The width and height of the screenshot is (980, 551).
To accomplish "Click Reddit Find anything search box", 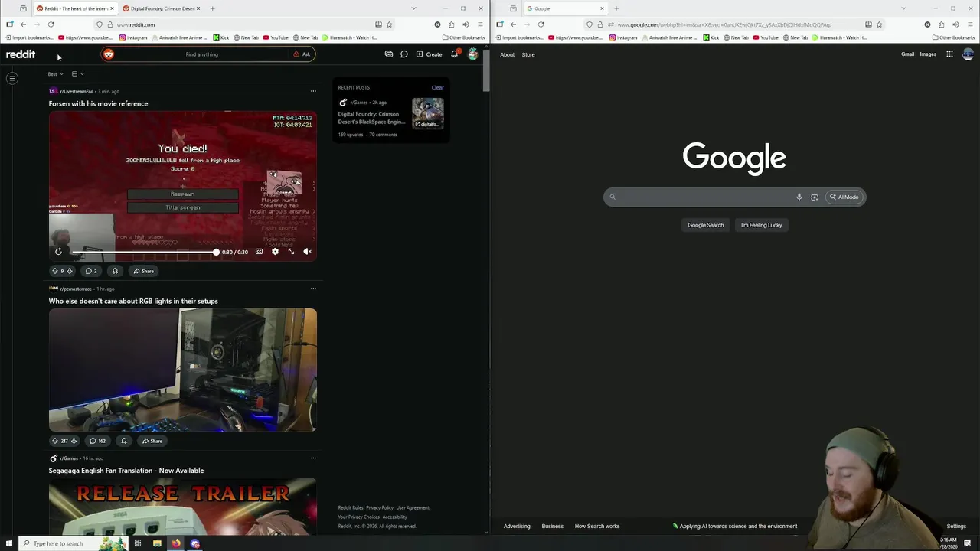I will (201, 54).
